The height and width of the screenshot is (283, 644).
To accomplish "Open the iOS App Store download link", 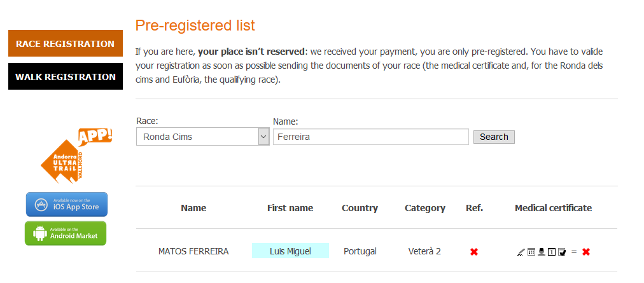I will pyautogui.click(x=66, y=205).
